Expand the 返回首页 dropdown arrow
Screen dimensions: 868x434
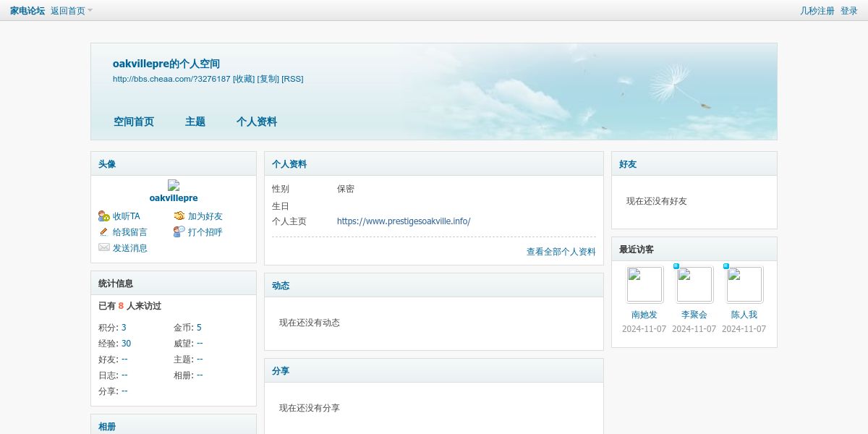click(x=90, y=11)
